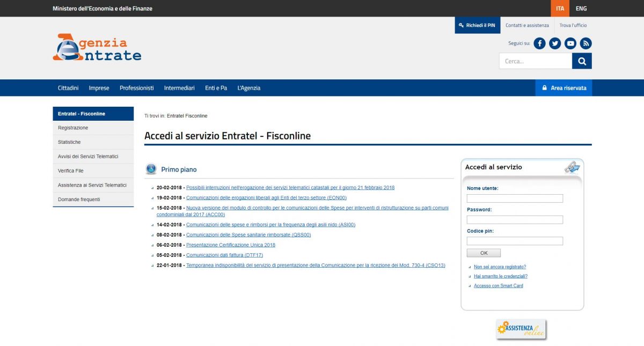Open the L'Agenzia menu
This screenshot has width=644, height=346.
click(249, 88)
